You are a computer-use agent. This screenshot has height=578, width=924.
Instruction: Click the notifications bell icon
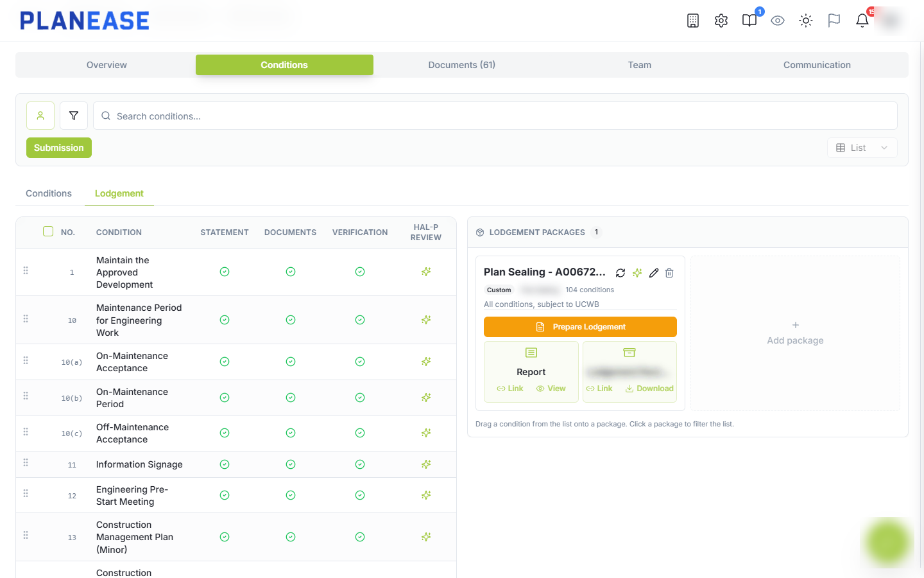click(x=862, y=21)
